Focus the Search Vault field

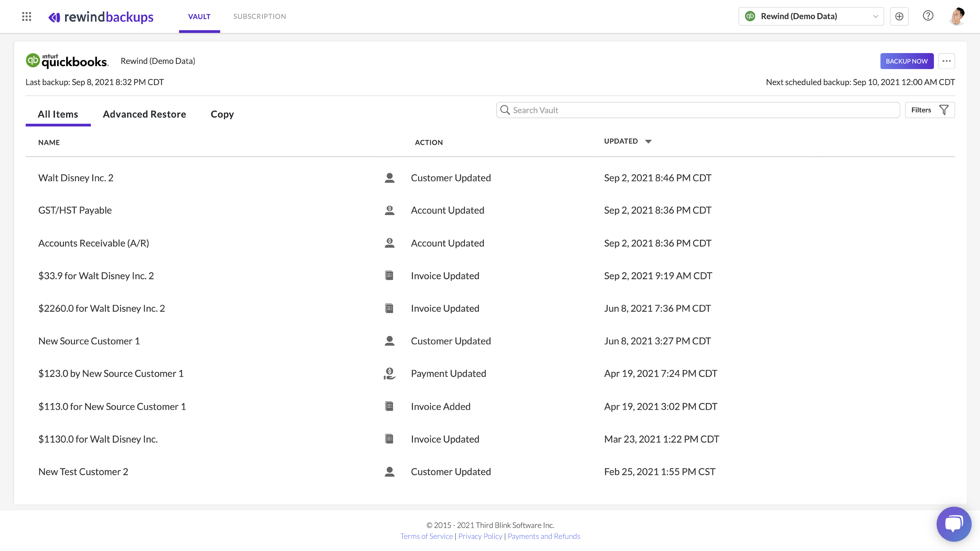coord(698,110)
